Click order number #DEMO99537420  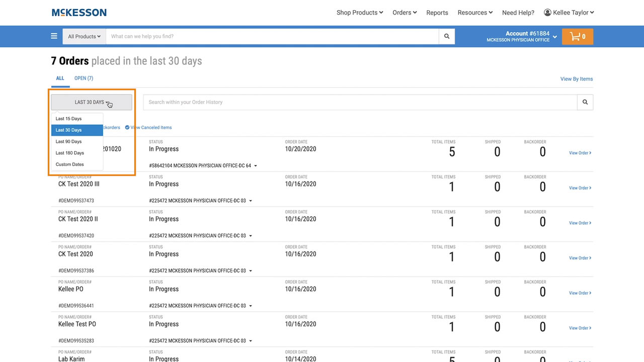[76, 236]
